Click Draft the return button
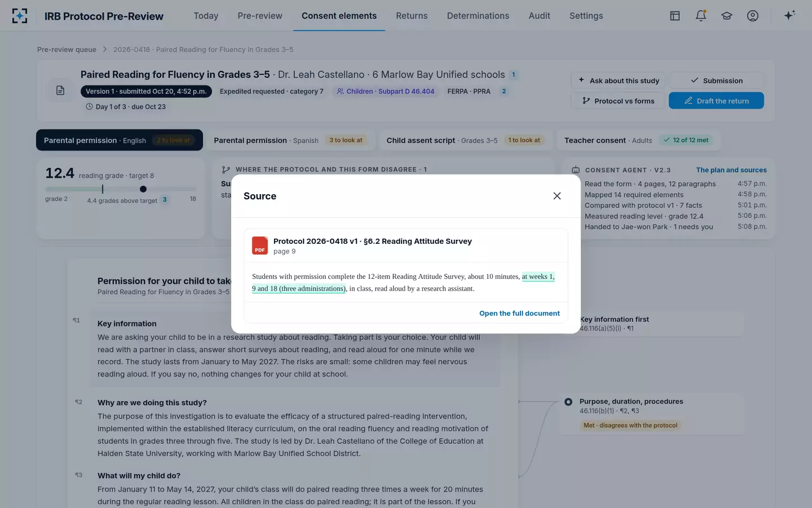 pyautogui.click(x=716, y=100)
